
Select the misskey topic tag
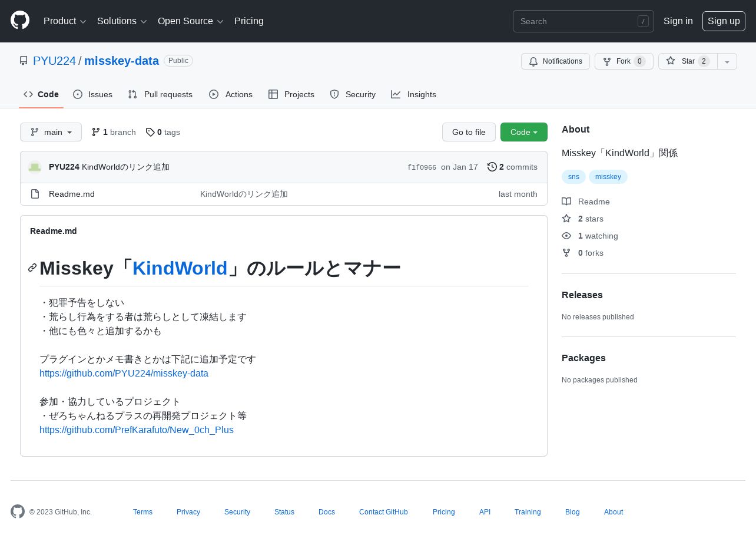pyautogui.click(x=608, y=177)
